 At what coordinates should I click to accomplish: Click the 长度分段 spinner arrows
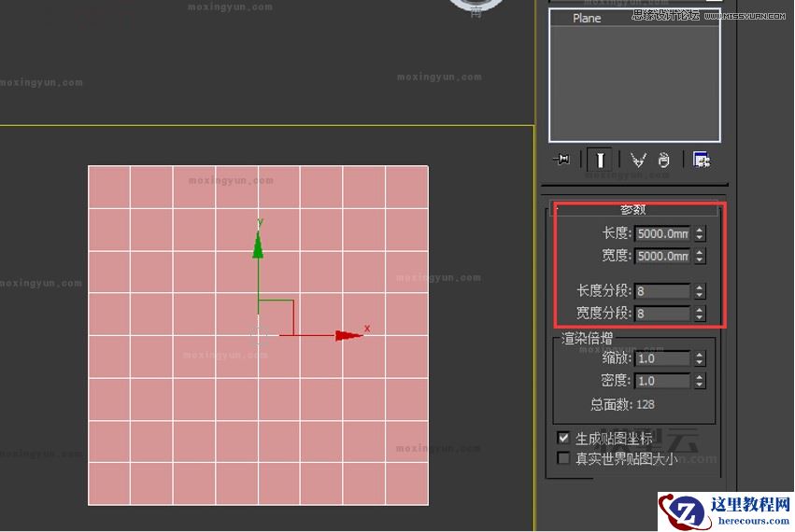(x=700, y=291)
